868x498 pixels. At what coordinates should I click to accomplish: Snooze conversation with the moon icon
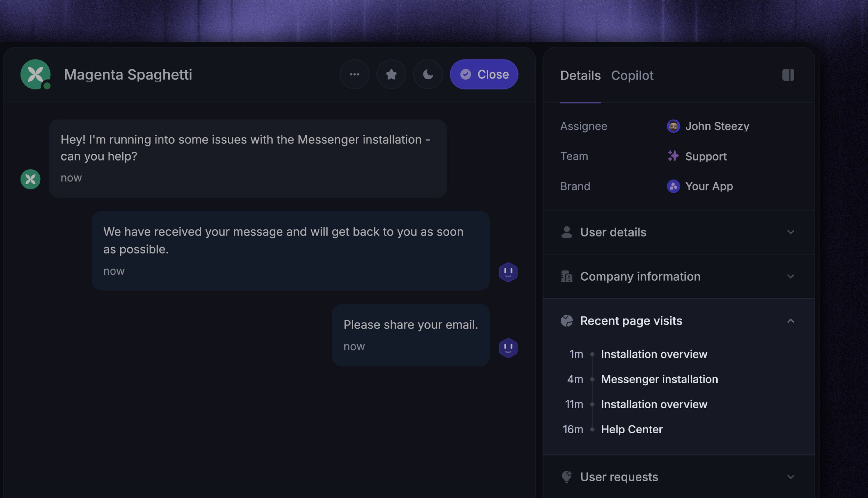coord(428,74)
